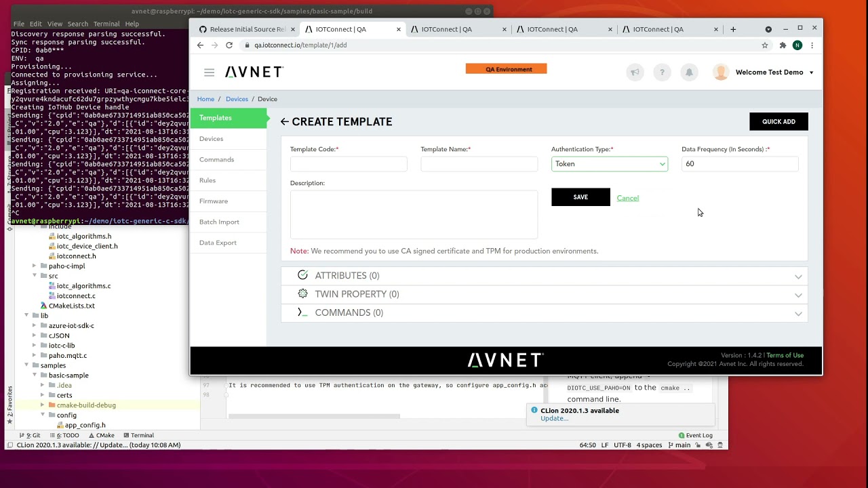Viewport: 868px width, 488px height.
Task: Go to Home breadcrumb link
Action: pos(205,99)
